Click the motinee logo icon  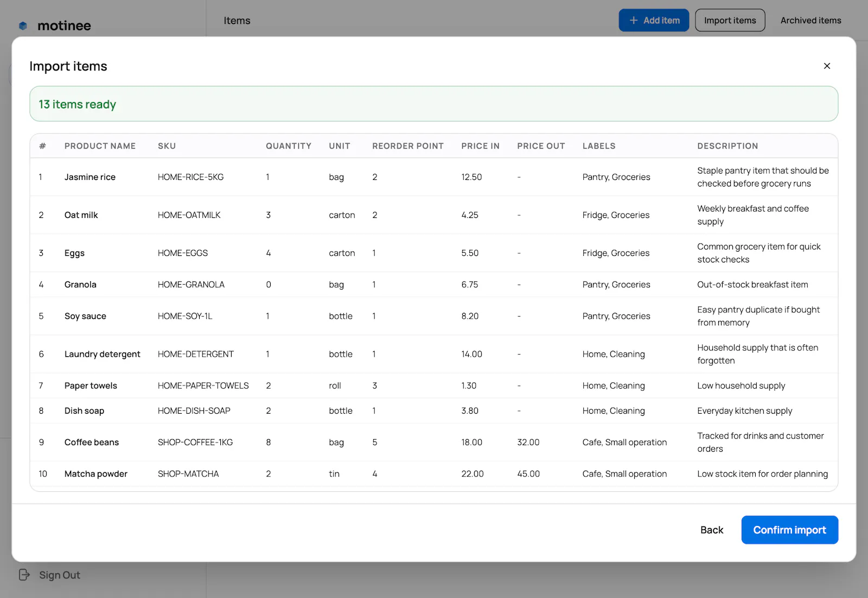pos(23,25)
